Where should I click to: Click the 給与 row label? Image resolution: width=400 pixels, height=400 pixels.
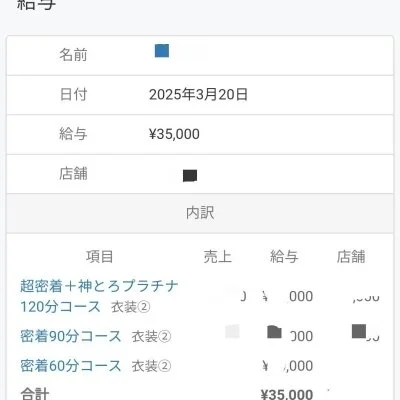[73, 134]
